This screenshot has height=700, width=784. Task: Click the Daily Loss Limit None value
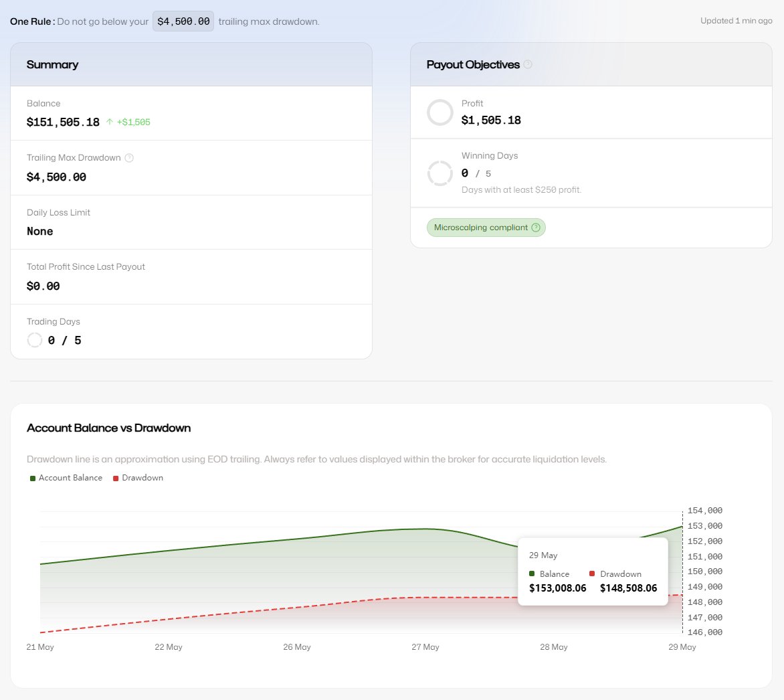coord(40,231)
